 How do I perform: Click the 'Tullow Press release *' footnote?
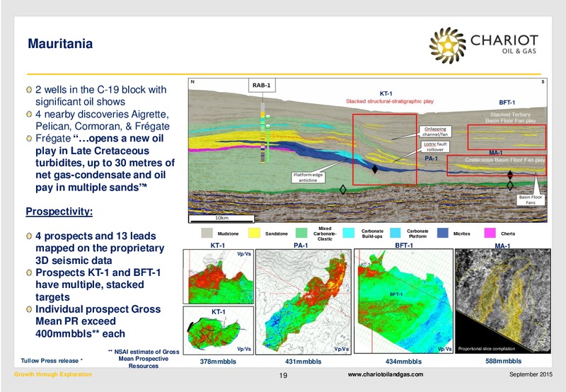pos(52,361)
